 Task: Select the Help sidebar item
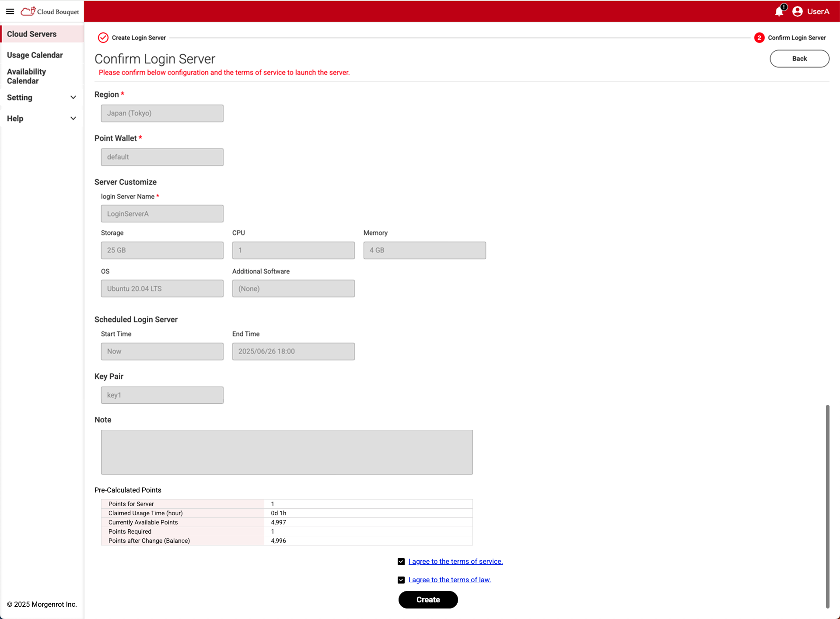tap(15, 119)
